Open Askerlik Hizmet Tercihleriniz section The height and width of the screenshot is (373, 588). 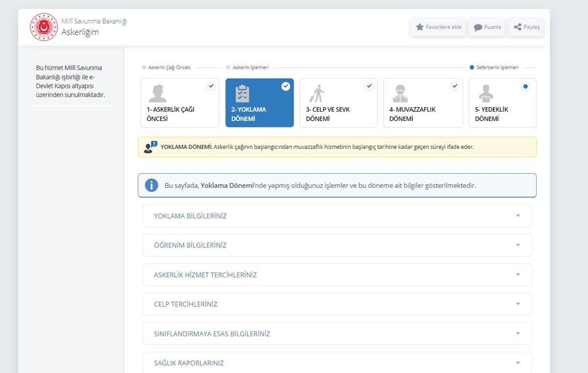point(337,275)
